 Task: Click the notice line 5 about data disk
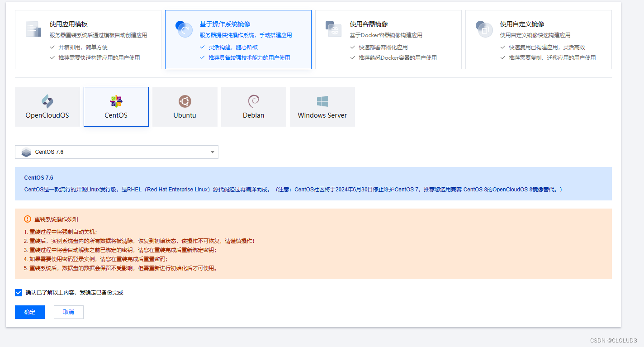pyautogui.click(x=122, y=268)
